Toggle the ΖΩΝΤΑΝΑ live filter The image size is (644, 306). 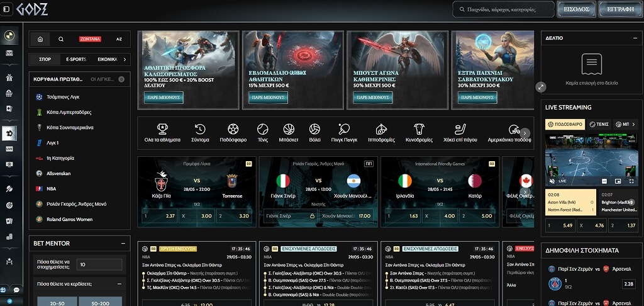coord(90,39)
